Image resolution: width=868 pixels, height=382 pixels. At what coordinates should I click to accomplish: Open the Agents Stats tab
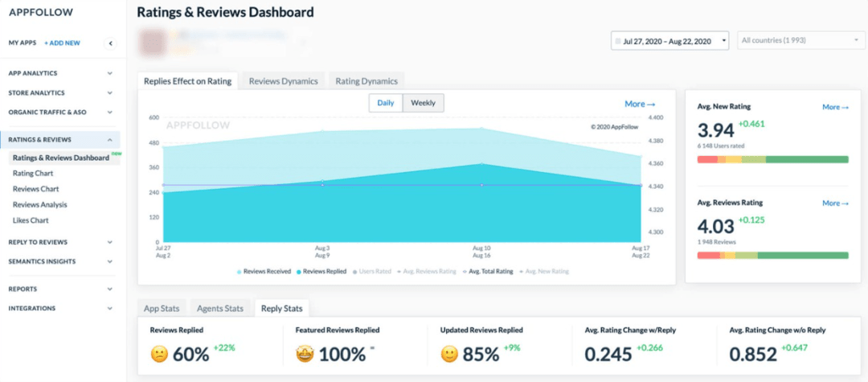pos(221,308)
